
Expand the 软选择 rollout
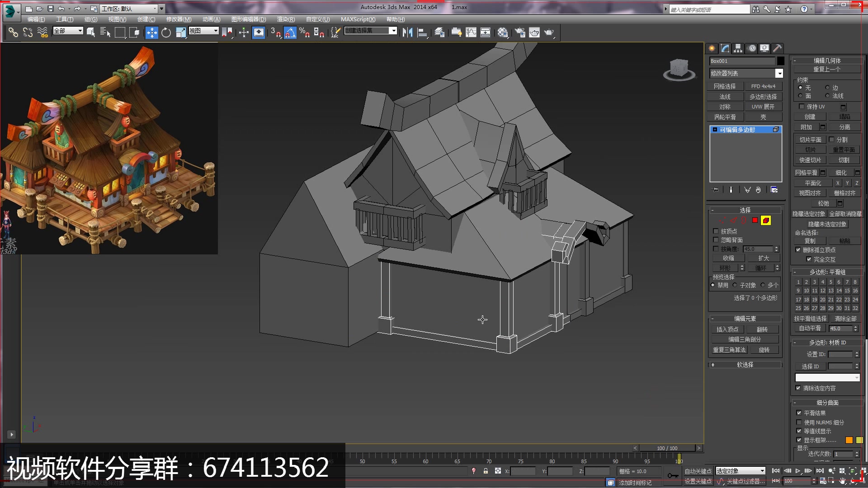(x=745, y=365)
